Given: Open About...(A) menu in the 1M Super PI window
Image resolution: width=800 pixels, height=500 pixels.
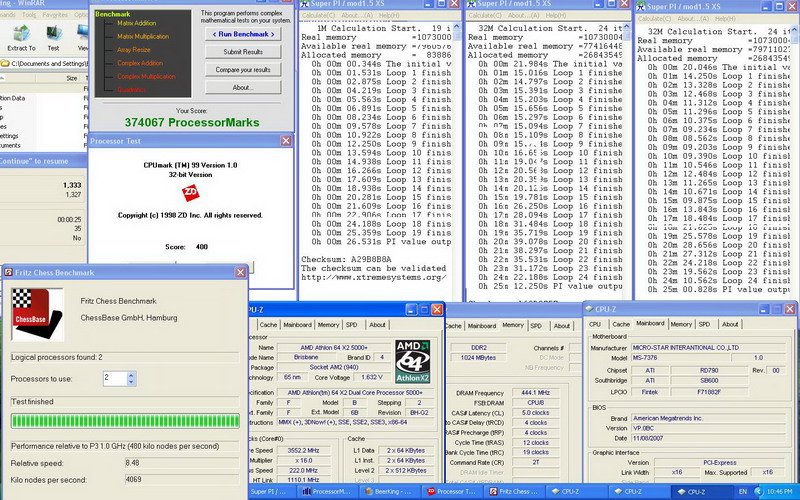Looking at the screenshot, I should [357, 15].
